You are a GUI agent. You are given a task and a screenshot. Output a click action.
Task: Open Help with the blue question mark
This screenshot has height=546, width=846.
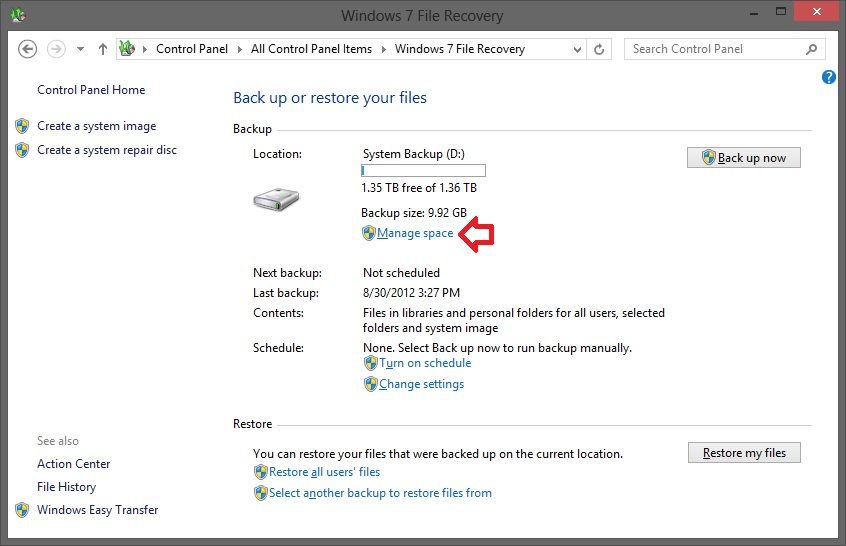828,77
